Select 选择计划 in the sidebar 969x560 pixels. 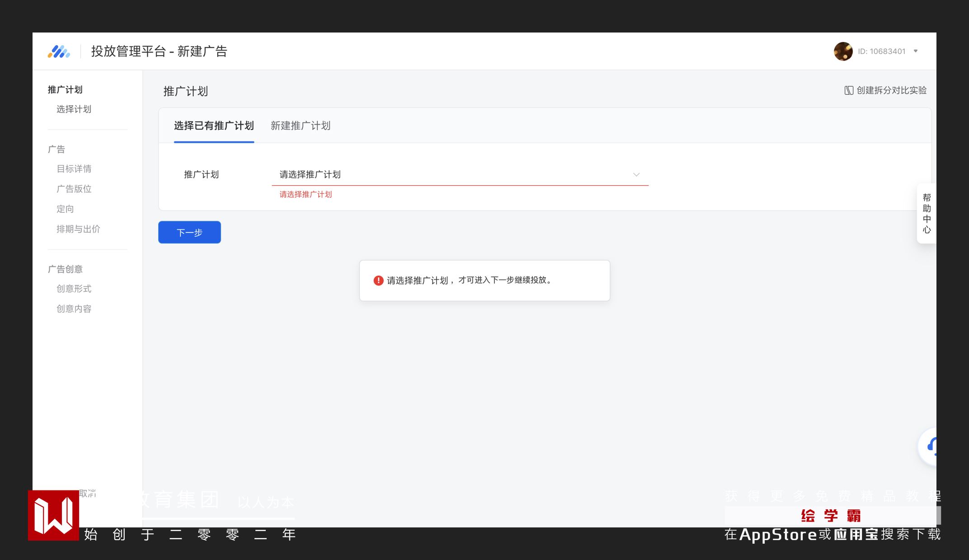pyautogui.click(x=74, y=109)
